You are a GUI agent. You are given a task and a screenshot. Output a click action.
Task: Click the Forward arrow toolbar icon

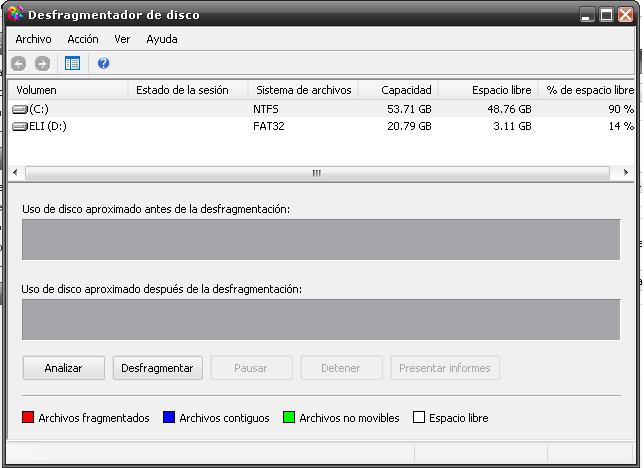pyautogui.click(x=42, y=64)
